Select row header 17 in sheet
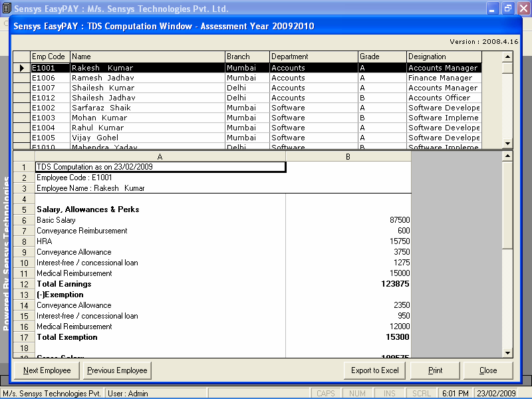 24,337
